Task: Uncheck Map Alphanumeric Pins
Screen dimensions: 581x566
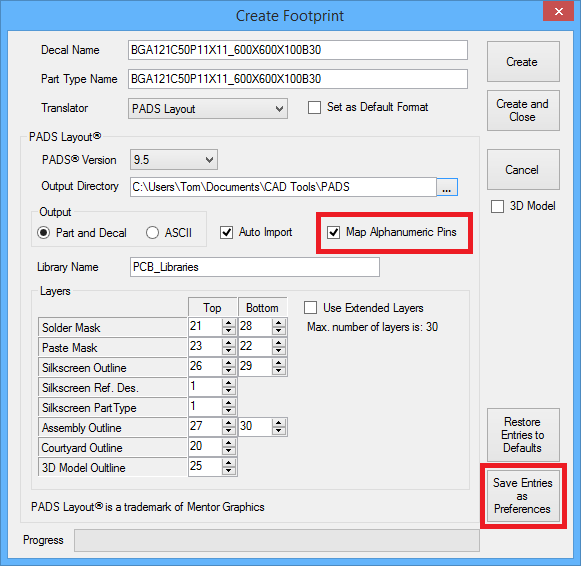Action: (x=333, y=233)
